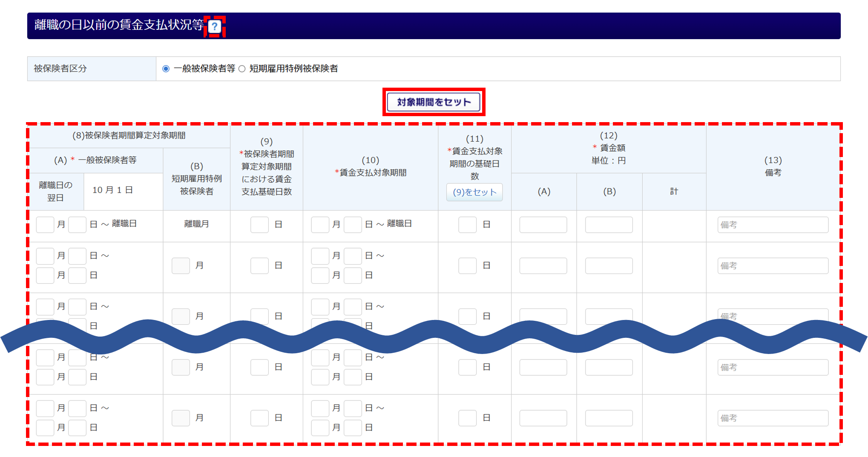The width and height of the screenshot is (868, 457).
Task: Click the (9)をセット button
Action: point(474,192)
